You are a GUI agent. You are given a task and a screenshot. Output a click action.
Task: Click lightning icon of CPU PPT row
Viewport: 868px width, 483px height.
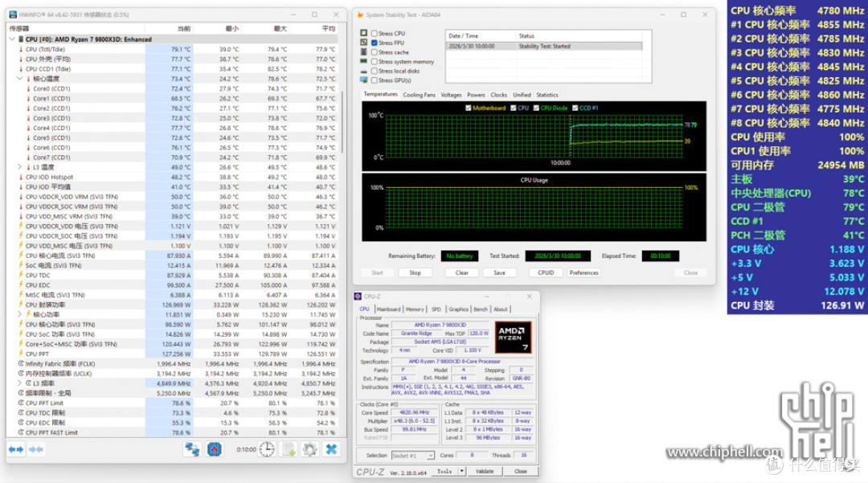point(21,354)
